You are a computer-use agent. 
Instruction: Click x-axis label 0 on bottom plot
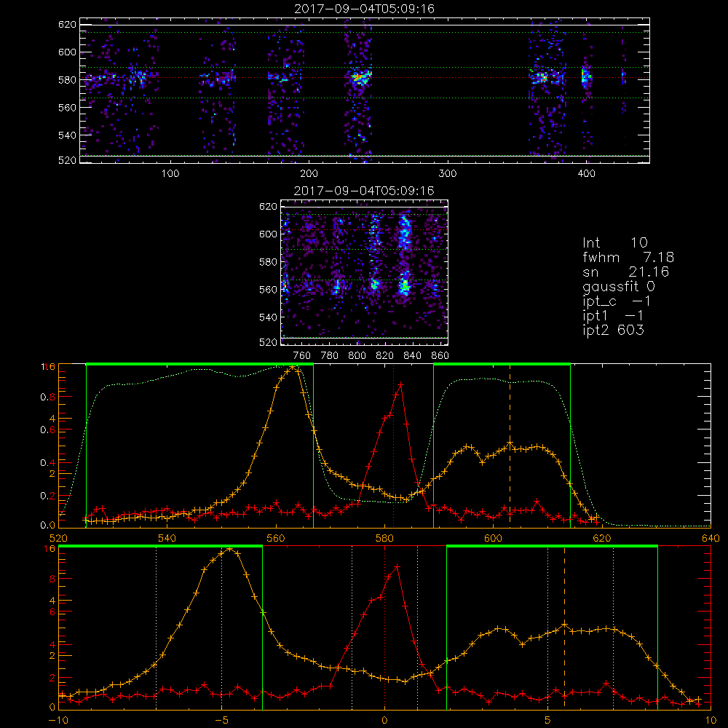(x=384, y=721)
